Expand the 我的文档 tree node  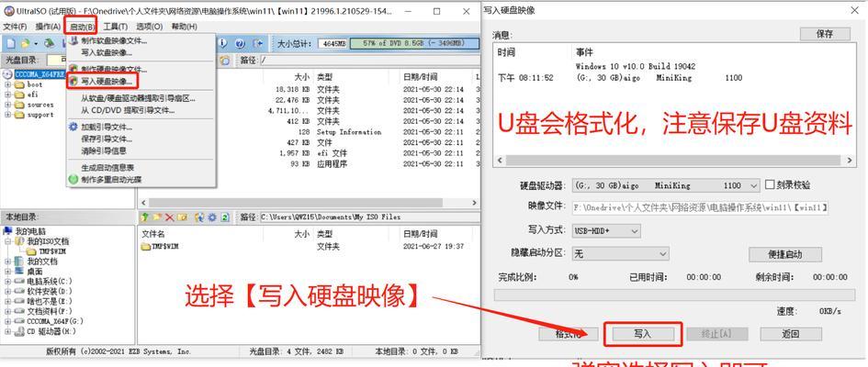click(x=7, y=261)
